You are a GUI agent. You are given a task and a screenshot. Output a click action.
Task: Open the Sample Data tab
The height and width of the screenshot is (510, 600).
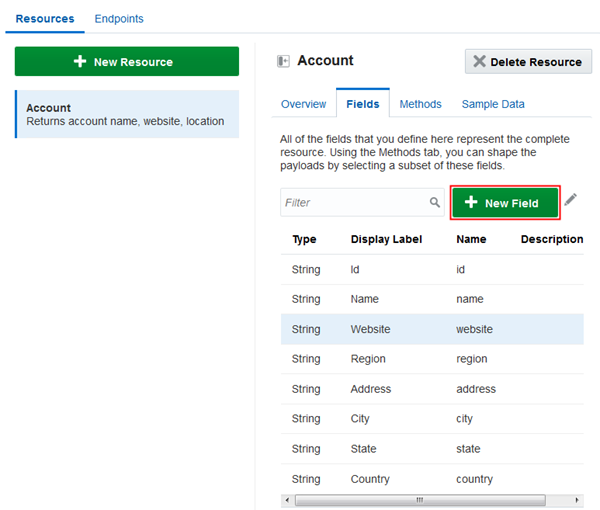[492, 104]
